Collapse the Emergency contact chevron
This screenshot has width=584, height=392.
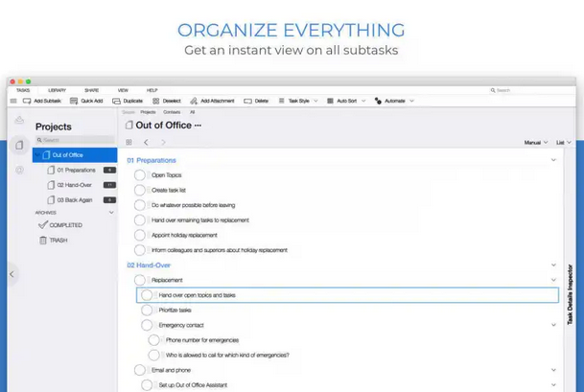[553, 325]
